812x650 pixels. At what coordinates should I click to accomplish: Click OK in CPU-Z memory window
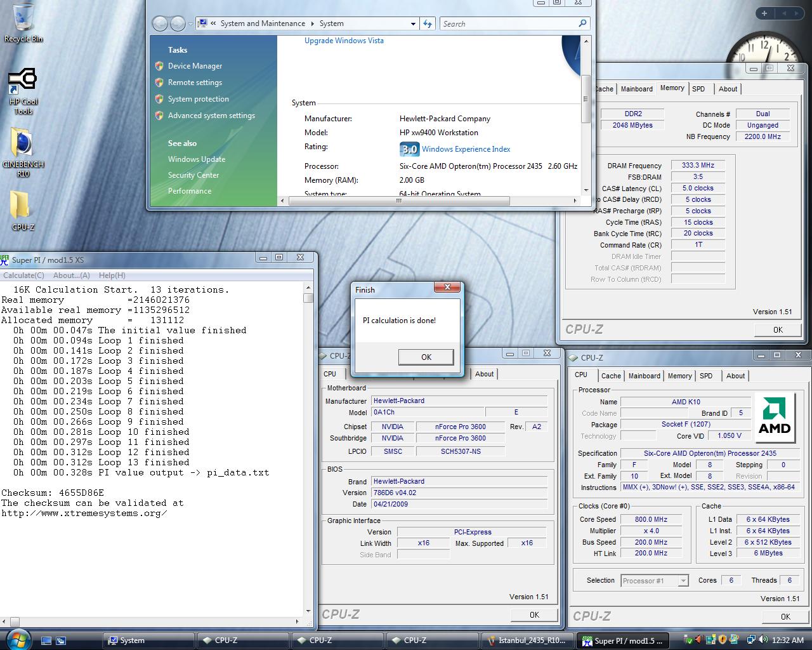click(x=778, y=330)
